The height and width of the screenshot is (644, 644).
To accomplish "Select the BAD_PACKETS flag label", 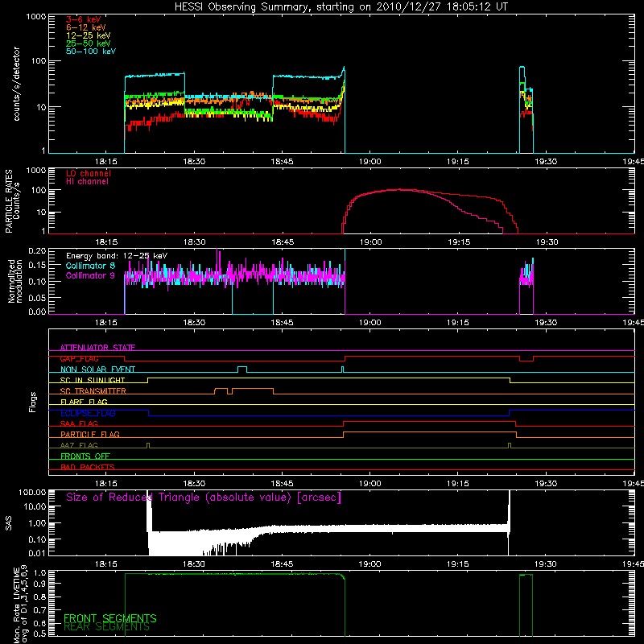I will click(x=88, y=467).
